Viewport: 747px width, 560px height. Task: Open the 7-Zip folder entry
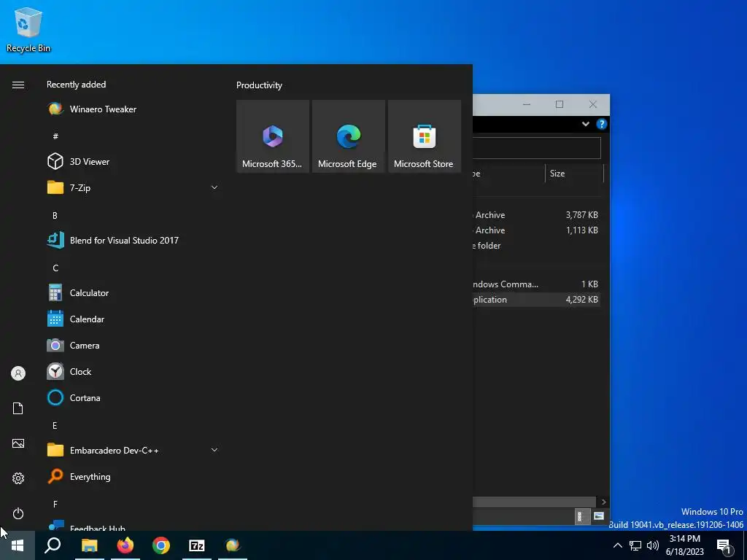(133, 187)
